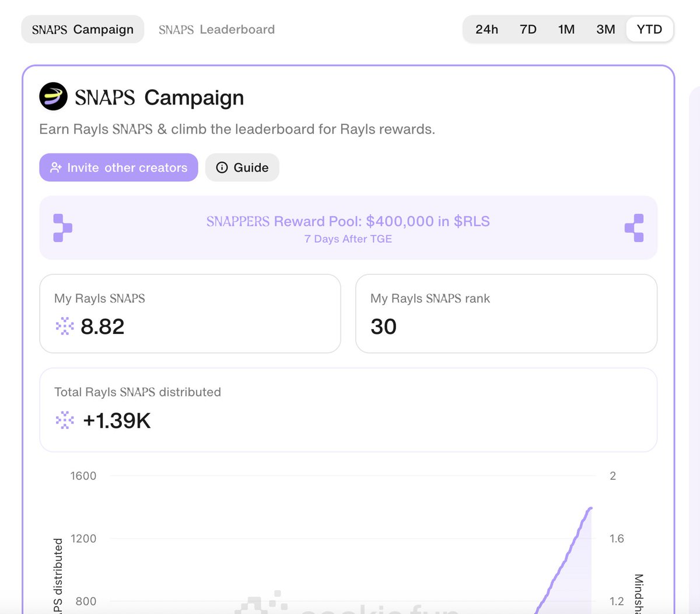Select the 7D time range

528,29
